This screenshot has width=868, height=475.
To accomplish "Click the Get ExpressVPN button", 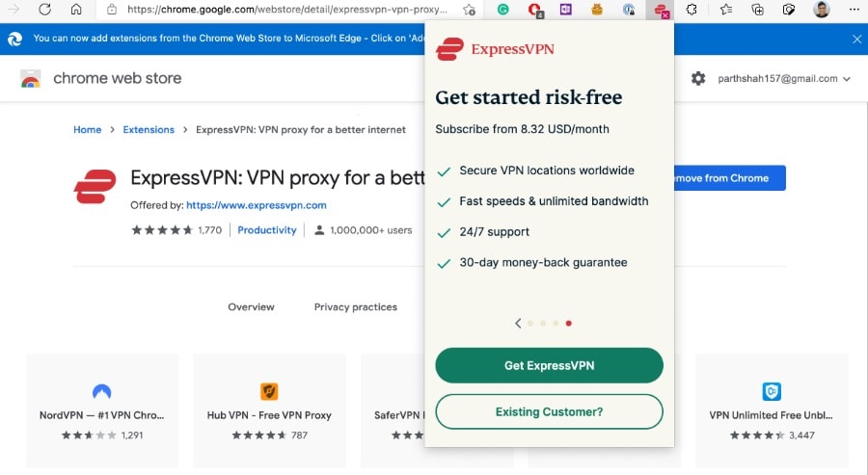I will (x=549, y=365).
